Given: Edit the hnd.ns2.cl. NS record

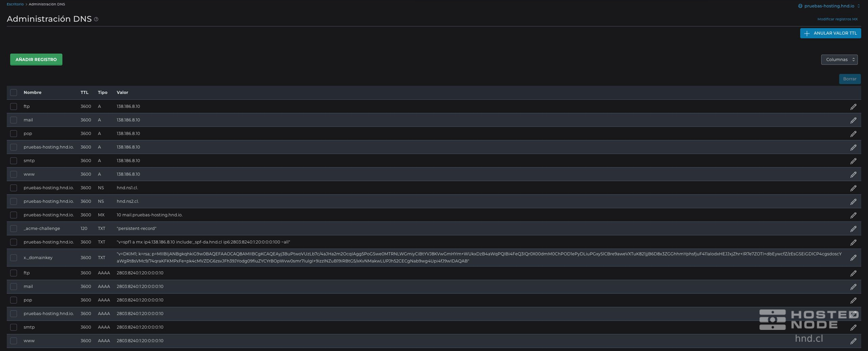Looking at the screenshot, I should 853,202.
